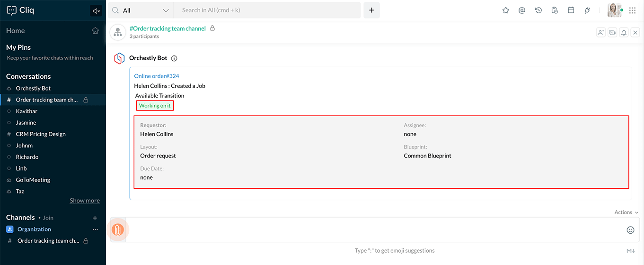Click the Working on it transition button
The height and width of the screenshot is (265, 644).
click(x=155, y=106)
